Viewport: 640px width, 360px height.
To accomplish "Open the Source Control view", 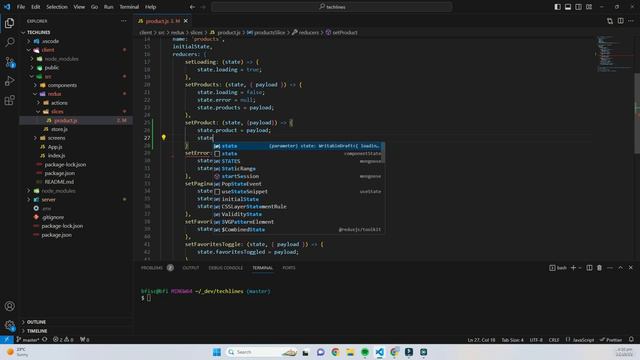I will (9, 62).
